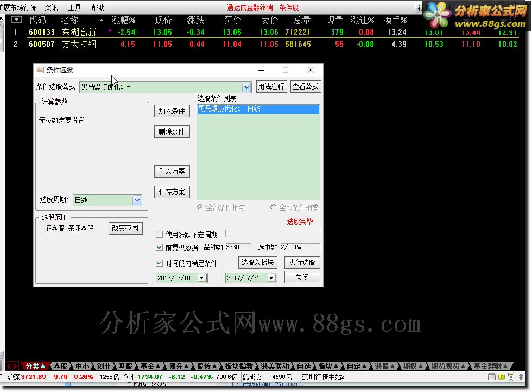Click the 条件股 title label
This screenshot has height=392, width=532.
[x=289, y=8]
